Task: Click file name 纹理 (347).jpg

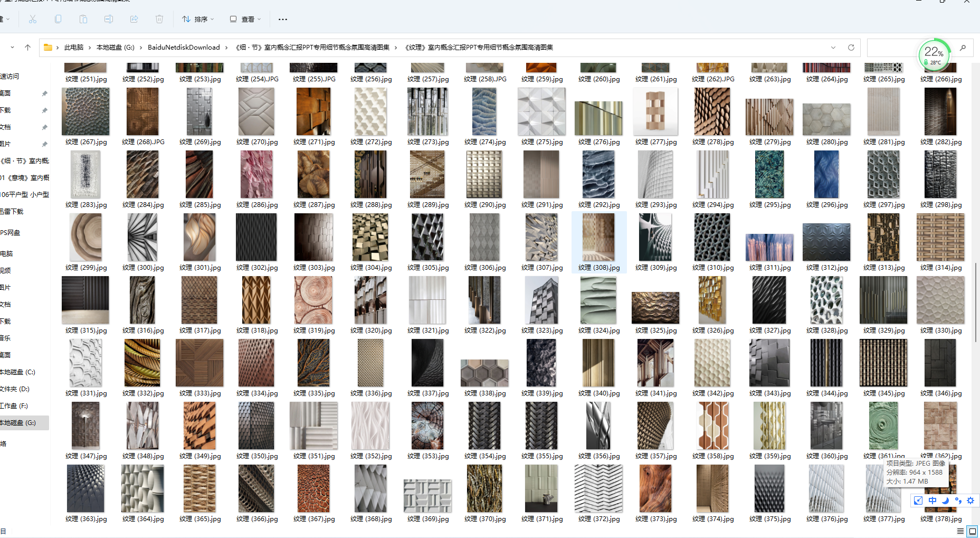Action: [x=86, y=456]
